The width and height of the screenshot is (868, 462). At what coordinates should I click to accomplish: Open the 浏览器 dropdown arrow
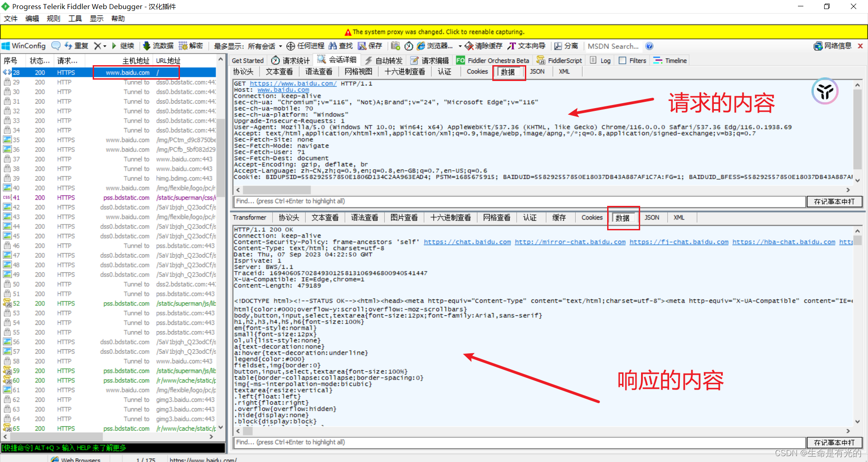tap(460, 46)
